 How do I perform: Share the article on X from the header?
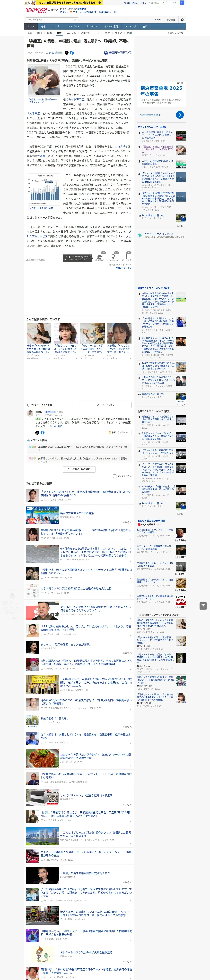tap(66, 53)
